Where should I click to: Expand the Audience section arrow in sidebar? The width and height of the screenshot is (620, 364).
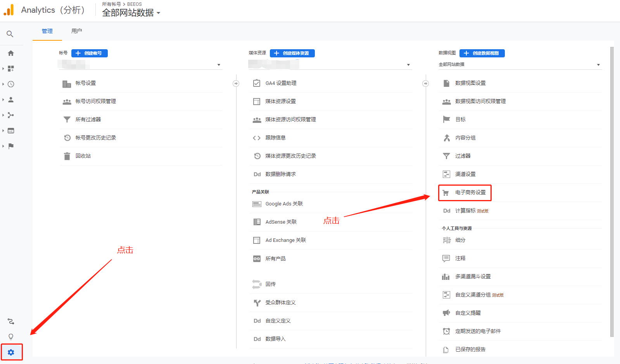pyautogui.click(x=3, y=100)
